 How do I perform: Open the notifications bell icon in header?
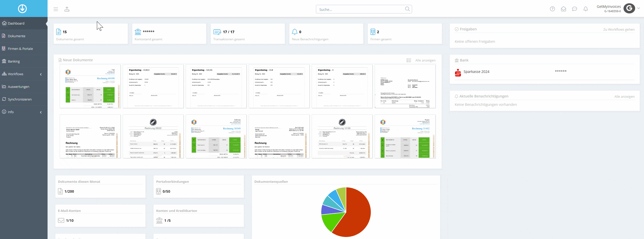pyautogui.click(x=586, y=9)
